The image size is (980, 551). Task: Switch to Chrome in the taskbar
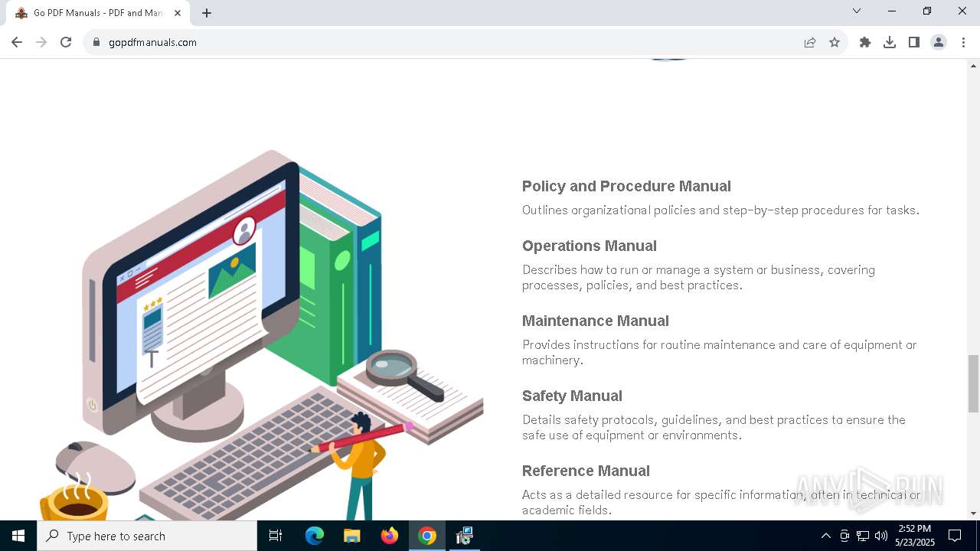click(x=427, y=536)
